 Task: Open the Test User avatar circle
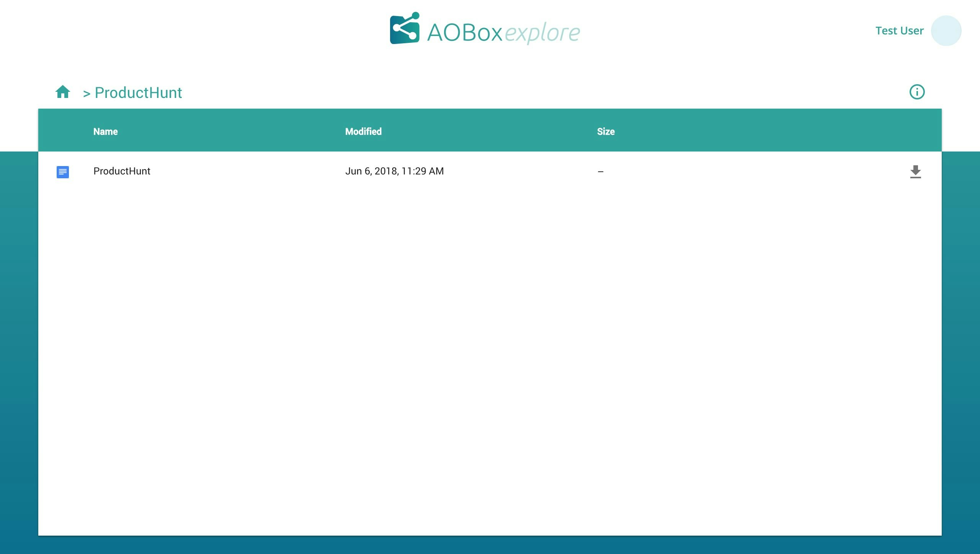[946, 30]
